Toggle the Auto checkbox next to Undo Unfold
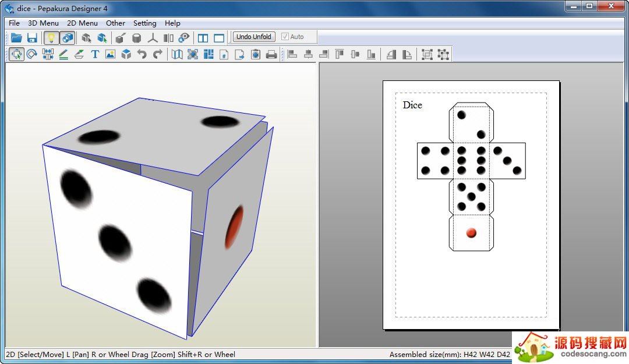 [x=285, y=36]
